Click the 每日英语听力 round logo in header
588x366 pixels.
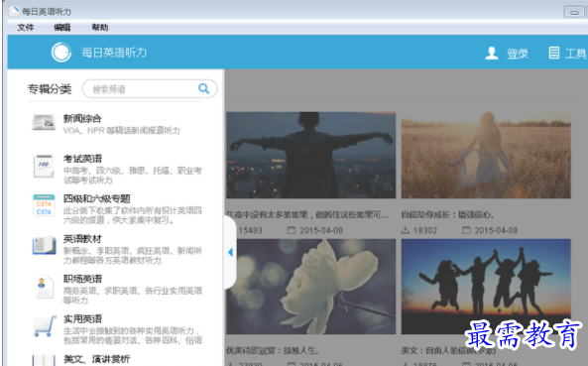click(x=61, y=53)
